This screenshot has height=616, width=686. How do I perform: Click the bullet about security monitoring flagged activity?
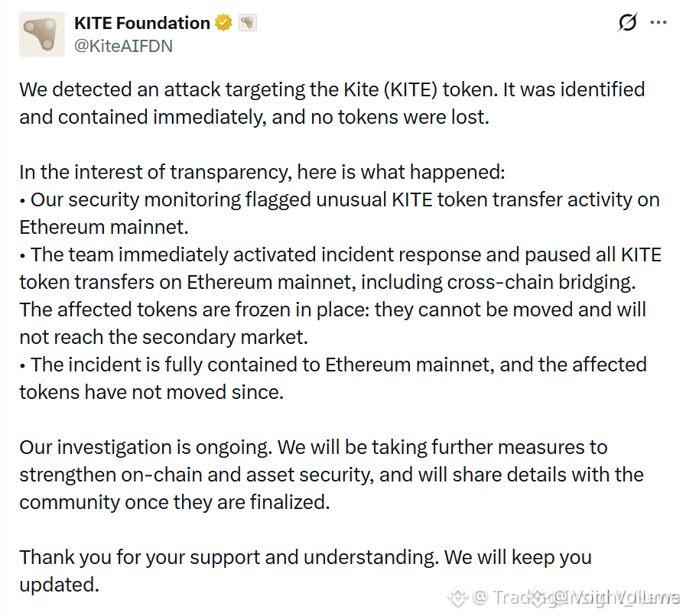[x=340, y=213]
